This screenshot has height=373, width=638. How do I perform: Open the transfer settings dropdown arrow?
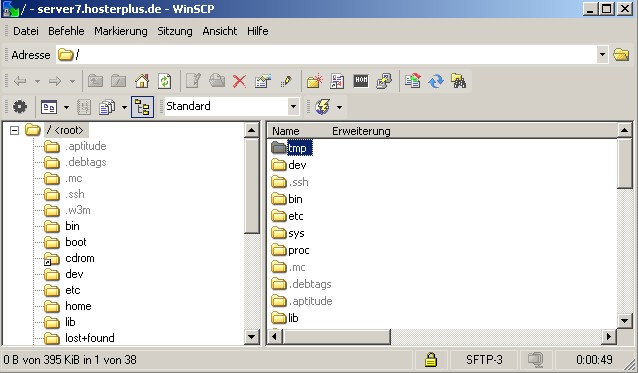pyautogui.click(x=125, y=107)
